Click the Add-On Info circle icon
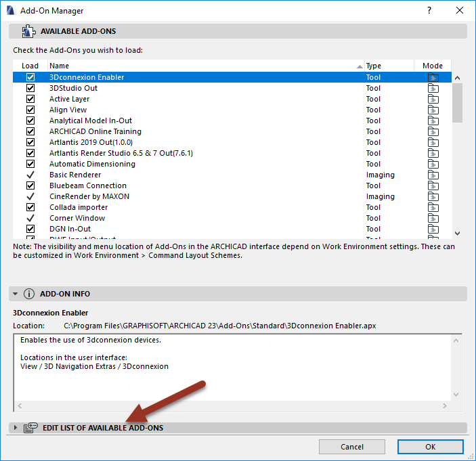 (29, 294)
